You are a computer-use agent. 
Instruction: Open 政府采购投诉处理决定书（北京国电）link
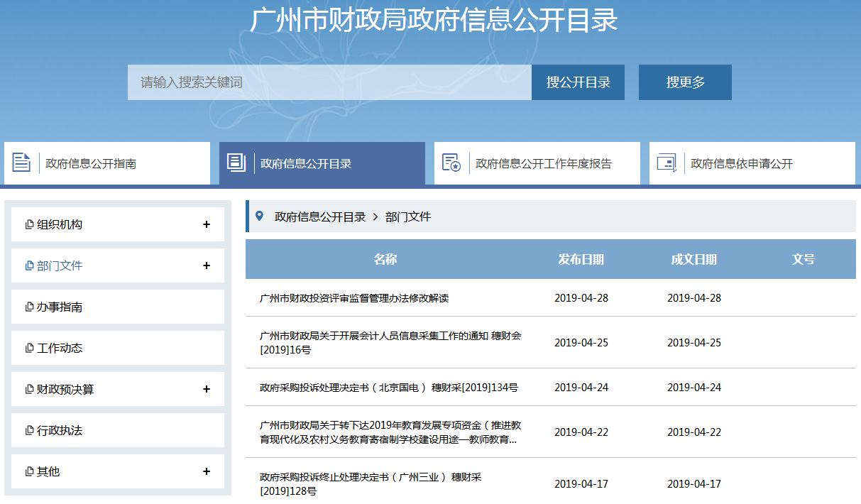click(x=388, y=388)
